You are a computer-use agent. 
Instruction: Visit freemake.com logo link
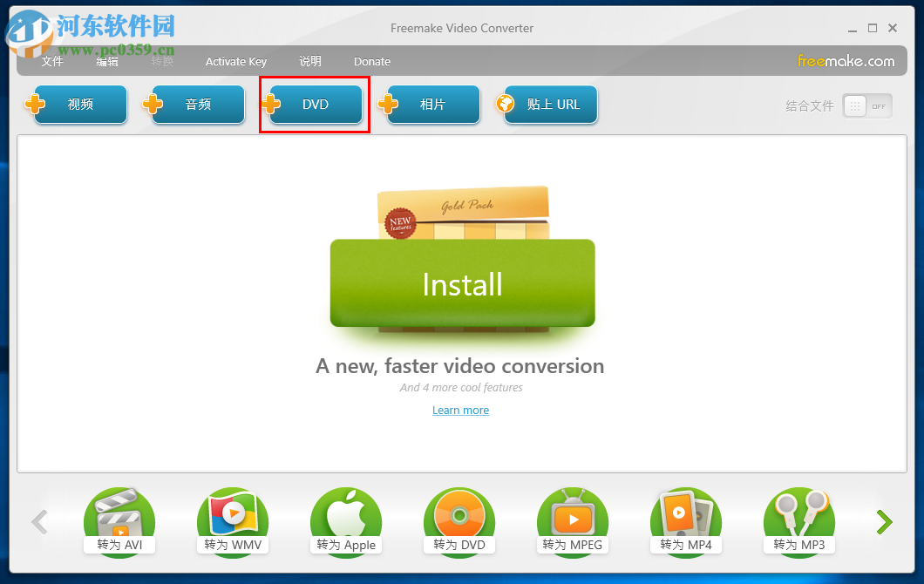click(846, 61)
